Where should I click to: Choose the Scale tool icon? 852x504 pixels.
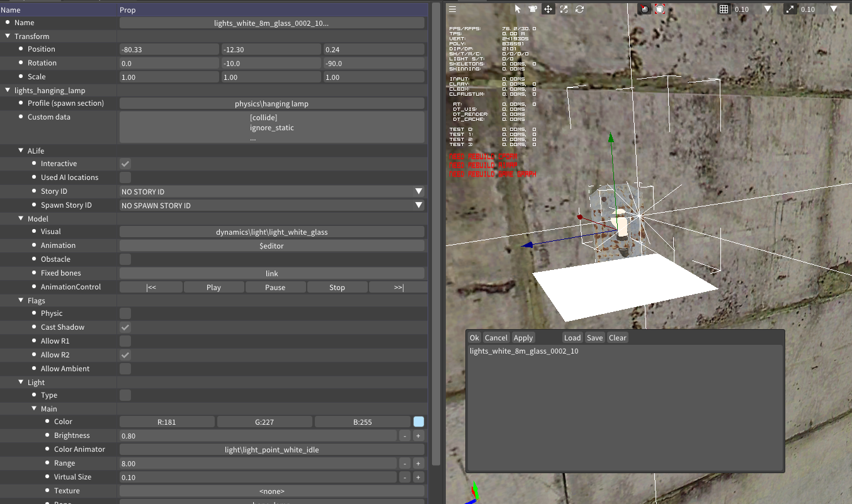point(564,9)
